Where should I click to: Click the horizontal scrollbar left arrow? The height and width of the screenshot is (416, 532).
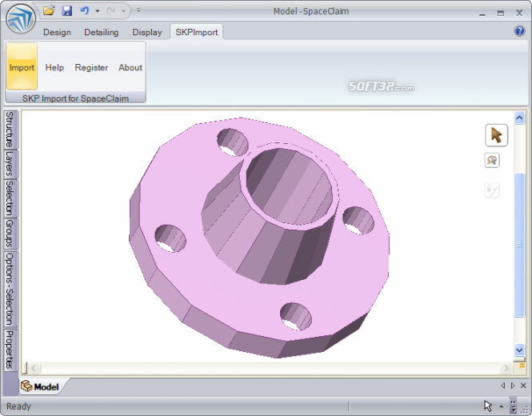coord(34,368)
